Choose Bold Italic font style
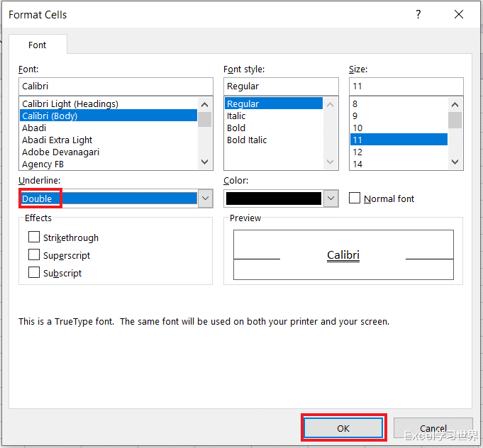Viewport: 483px width, 448px height. [x=247, y=140]
